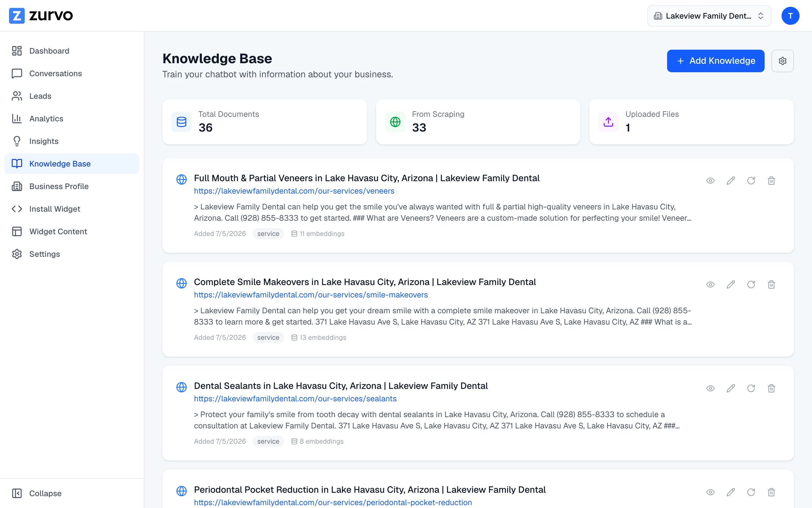Image resolution: width=812 pixels, height=508 pixels.
Task: Click the service tag on Veneers entry
Action: click(268, 233)
